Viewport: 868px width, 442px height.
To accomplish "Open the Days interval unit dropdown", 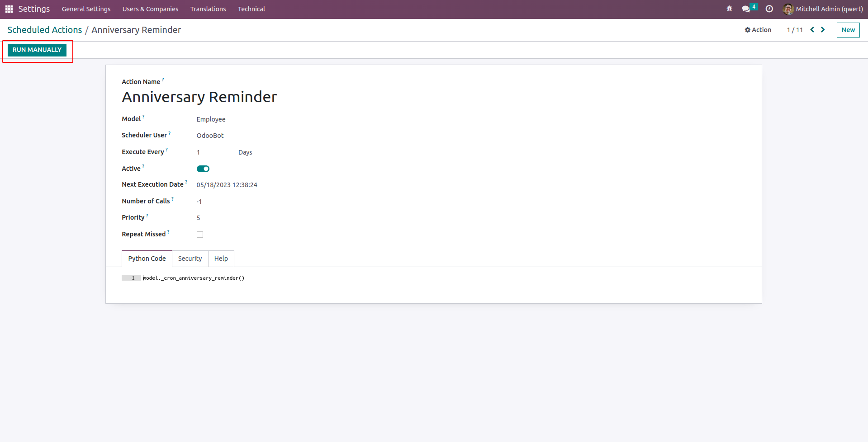I will pos(245,152).
